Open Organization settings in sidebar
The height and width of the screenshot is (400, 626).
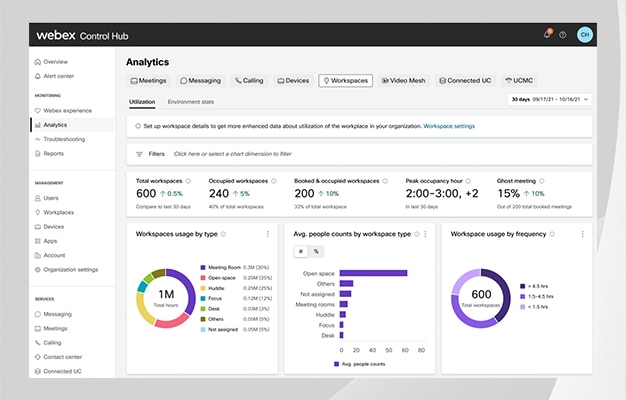pos(66,270)
